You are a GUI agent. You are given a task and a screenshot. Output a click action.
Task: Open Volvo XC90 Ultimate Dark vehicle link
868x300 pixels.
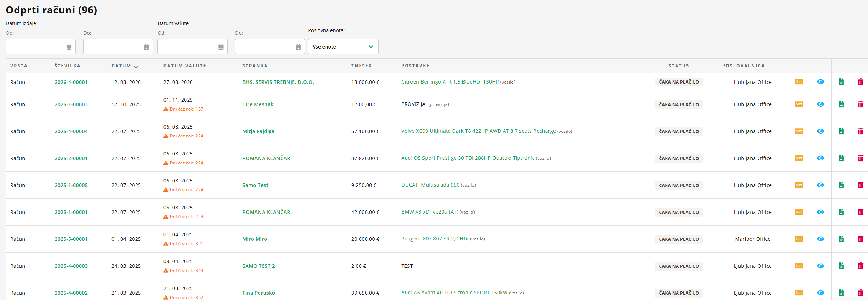point(478,131)
